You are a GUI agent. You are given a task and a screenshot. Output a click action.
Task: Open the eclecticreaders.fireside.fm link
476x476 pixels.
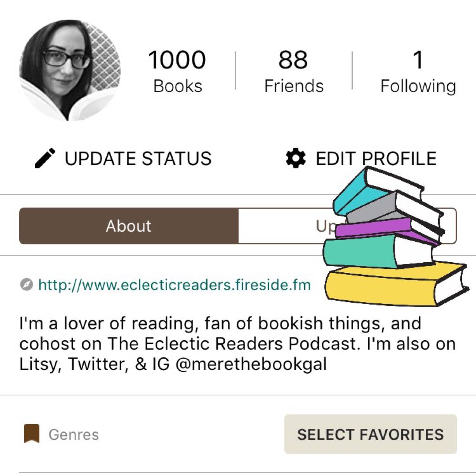pos(175,285)
